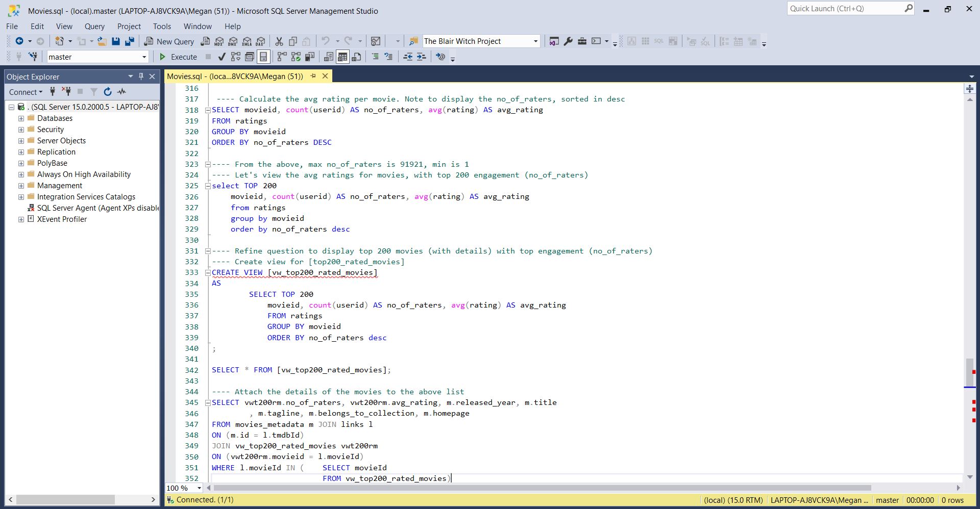Click the Comment out selected lines icon
This screenshot has height=509, width=980.
click(x=375, y=57)
